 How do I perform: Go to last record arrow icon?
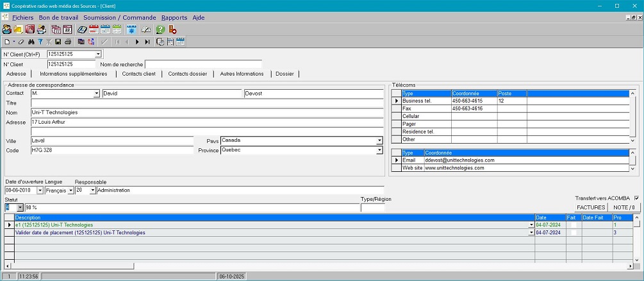coord(147,42)
